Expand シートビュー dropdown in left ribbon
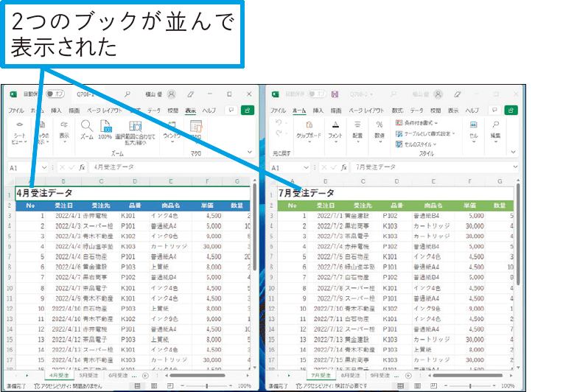The width and height of the screenshot is (577, 392). (19, 133)
